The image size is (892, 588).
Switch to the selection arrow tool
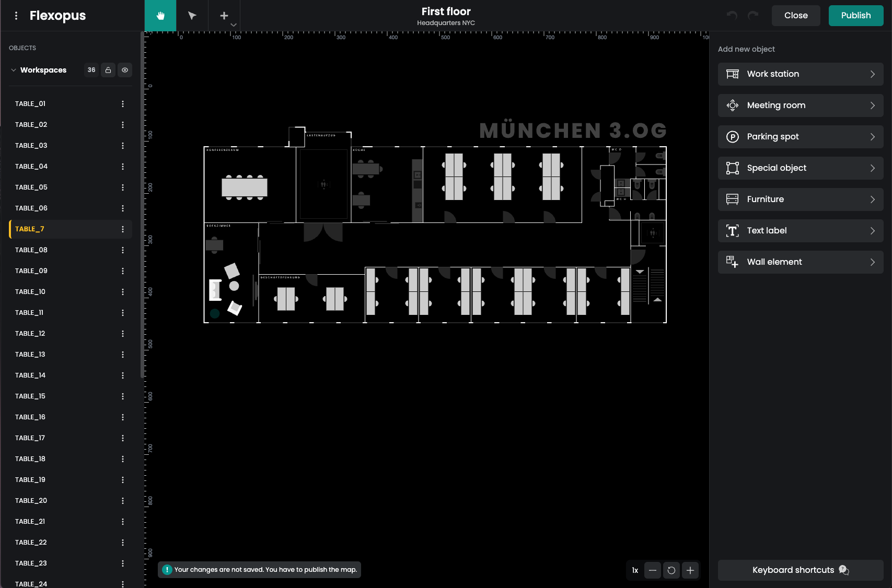point(192,15)
